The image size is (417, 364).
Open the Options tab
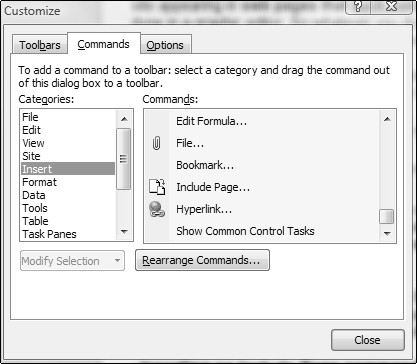pyautogui.click(x=165, y=45)
